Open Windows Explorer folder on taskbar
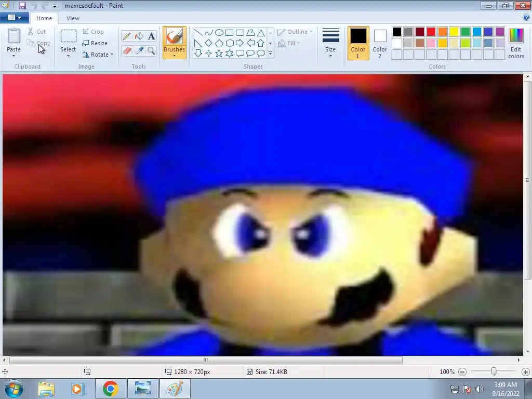The width and height of the screenshot is (532, 399). tap(46, 389)
